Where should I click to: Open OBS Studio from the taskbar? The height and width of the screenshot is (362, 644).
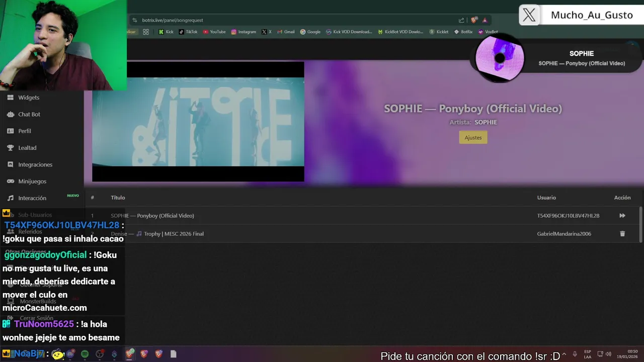click(x=100, y=354)
